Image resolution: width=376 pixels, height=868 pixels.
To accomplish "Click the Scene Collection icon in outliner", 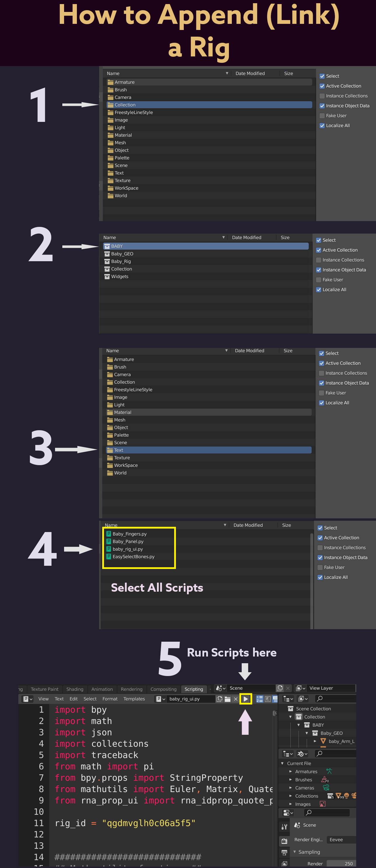I will pos(291,709).
